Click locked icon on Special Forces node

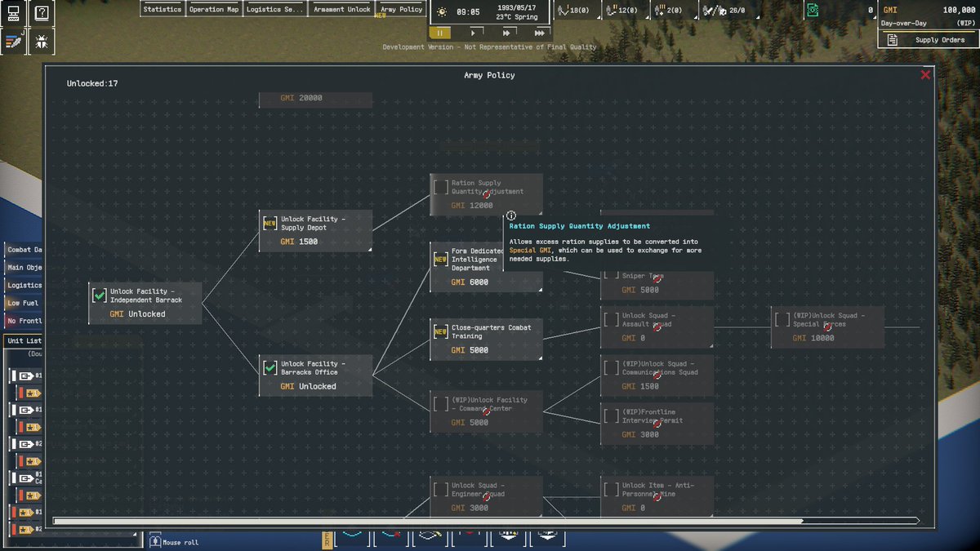(827, 328)
